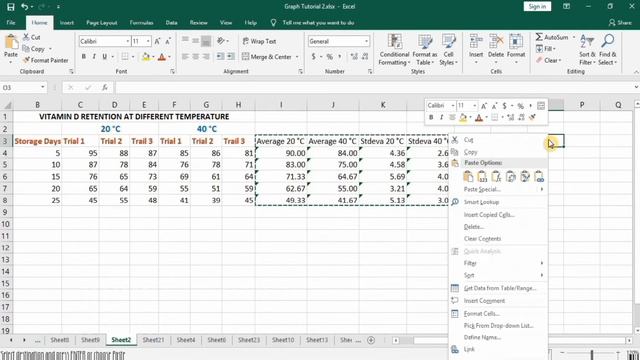
Task: Toggle Italic in the ribbon Font group
Action: [94, 57]
